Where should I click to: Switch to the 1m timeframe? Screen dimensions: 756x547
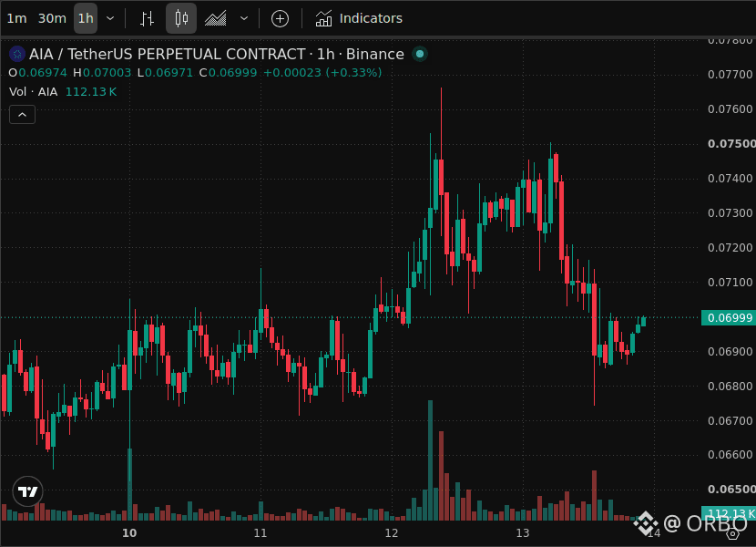pyautogui.click(x=16, y=18)
